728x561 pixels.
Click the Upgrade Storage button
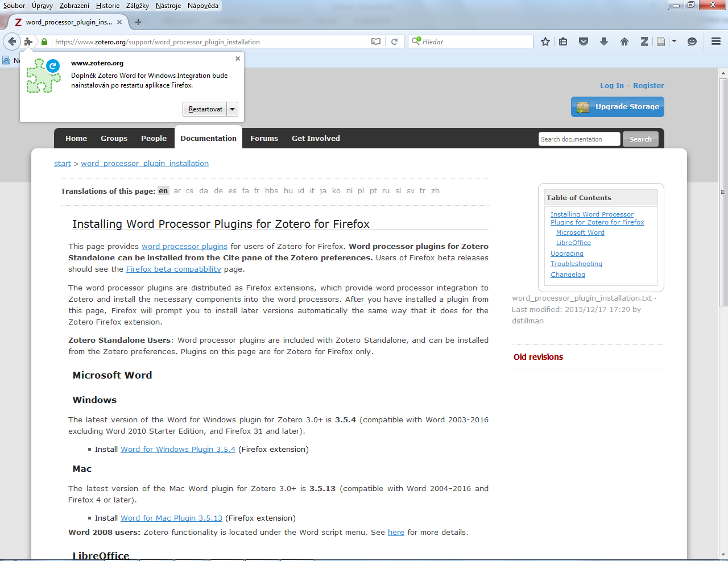coord(618,107)
